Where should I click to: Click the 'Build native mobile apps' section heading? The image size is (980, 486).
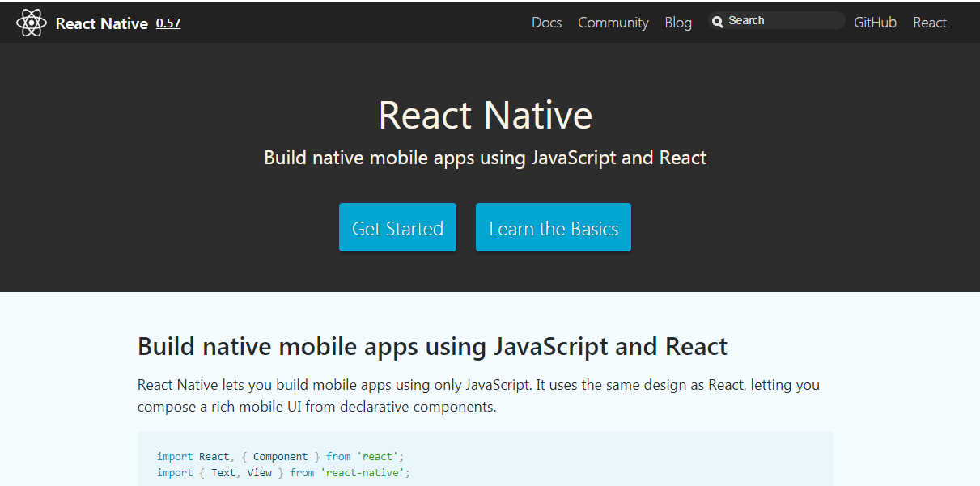433,346
